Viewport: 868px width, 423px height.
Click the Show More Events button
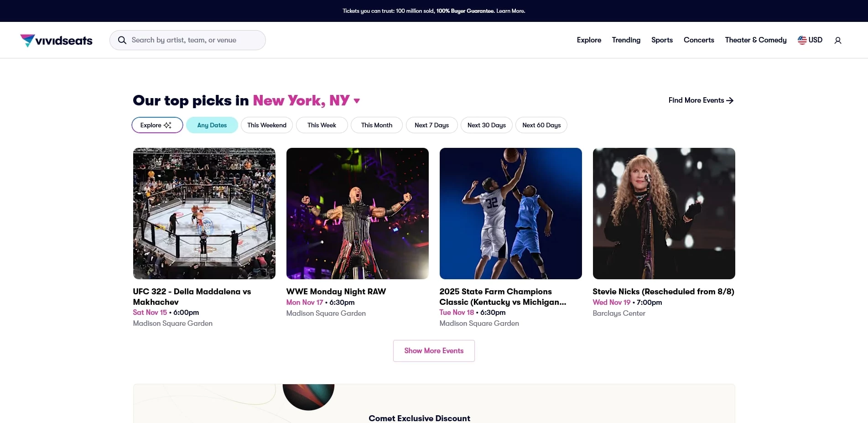[433, 351]
